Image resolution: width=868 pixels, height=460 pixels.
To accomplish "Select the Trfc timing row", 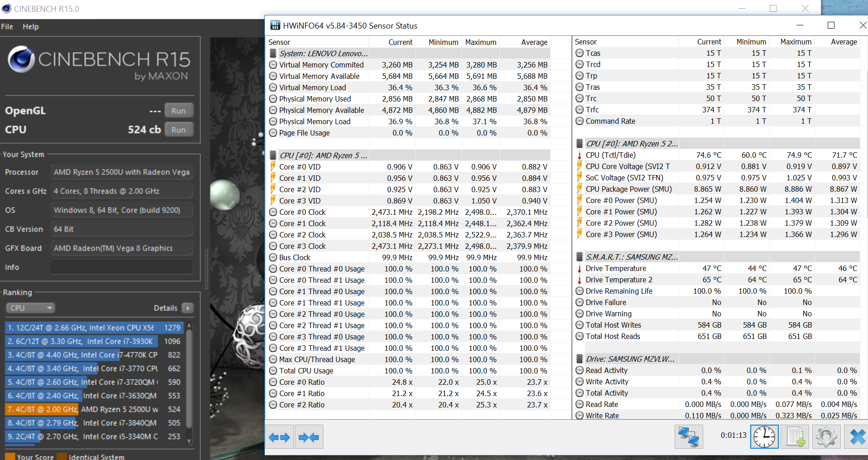I will point(717,110).
